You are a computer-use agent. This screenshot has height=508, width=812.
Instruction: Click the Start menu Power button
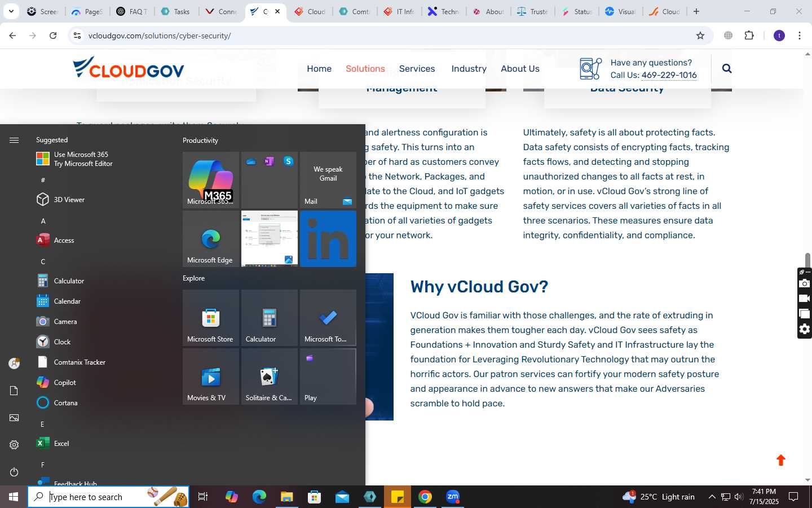point(14,472)
